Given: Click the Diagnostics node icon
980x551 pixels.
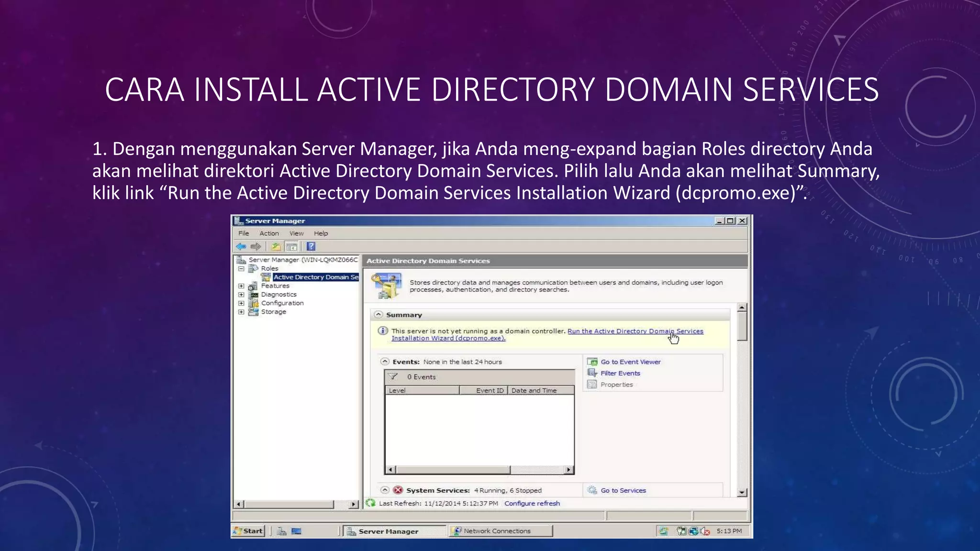Looking at the screenshot, I should [x=254, y=295].
